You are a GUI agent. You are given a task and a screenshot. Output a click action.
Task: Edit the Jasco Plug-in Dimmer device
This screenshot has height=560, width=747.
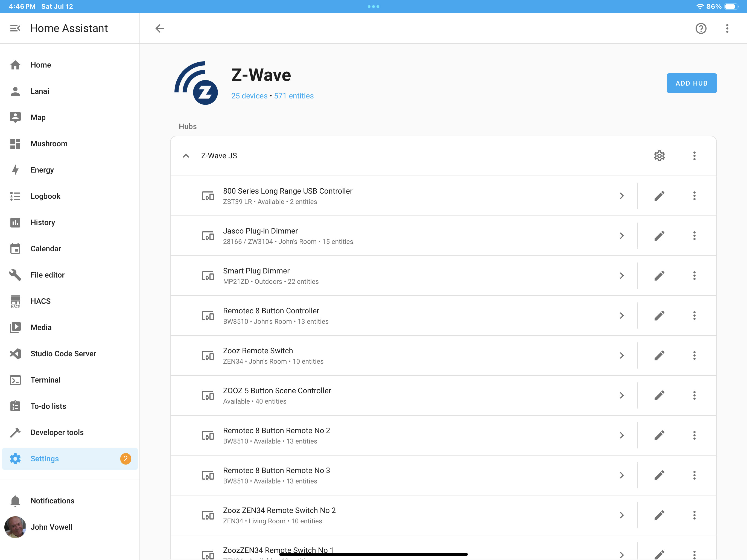click(659, 236)
